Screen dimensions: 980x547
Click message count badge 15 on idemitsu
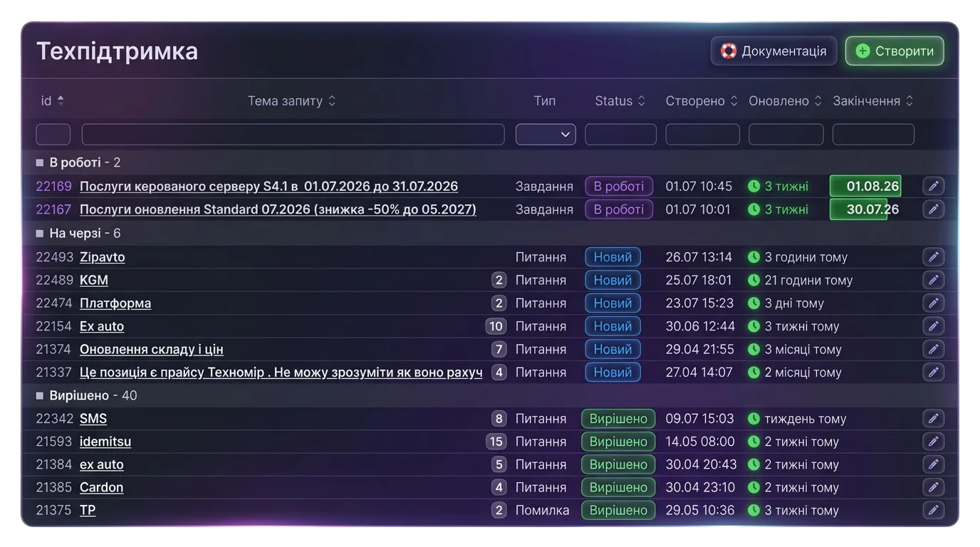(496, 442)
